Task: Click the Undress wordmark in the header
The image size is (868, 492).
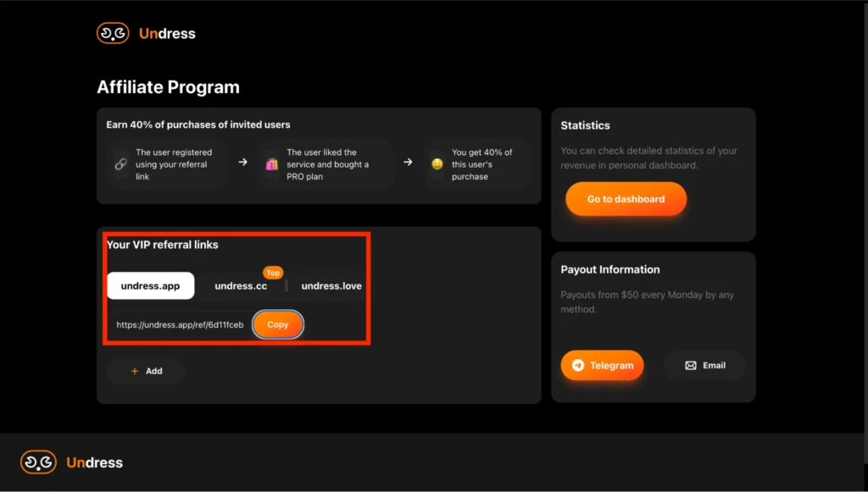Action: 167,34
